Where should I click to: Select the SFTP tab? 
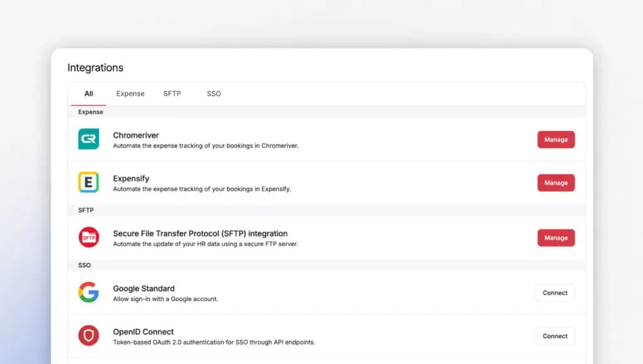pos(172,94)
